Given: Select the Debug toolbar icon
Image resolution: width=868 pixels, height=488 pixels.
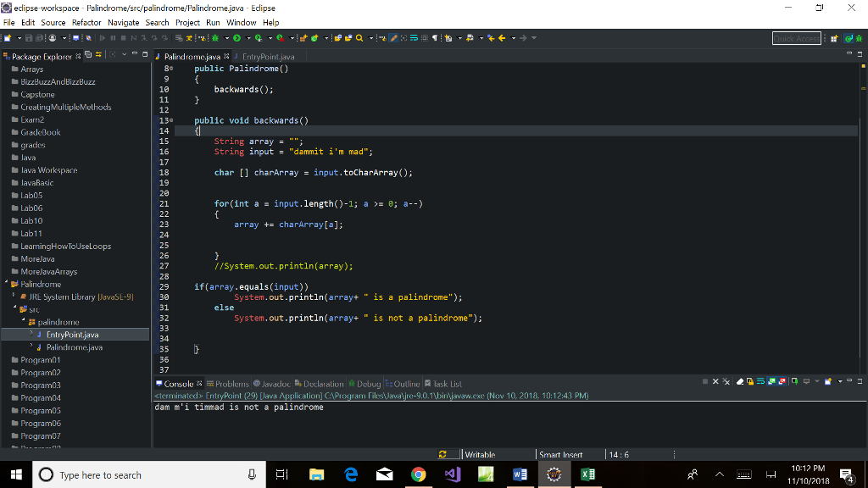Looking at the screenshot, I should (x=214, y=38).
